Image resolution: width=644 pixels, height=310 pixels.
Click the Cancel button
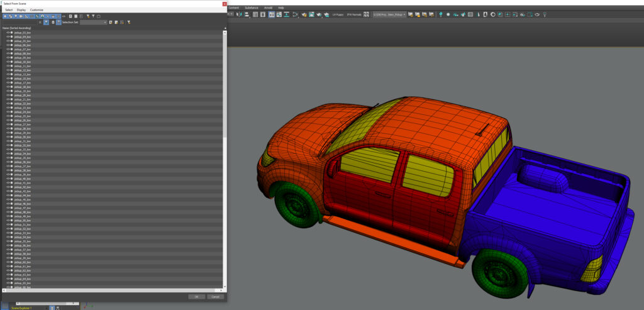click(x=214, y=297)
